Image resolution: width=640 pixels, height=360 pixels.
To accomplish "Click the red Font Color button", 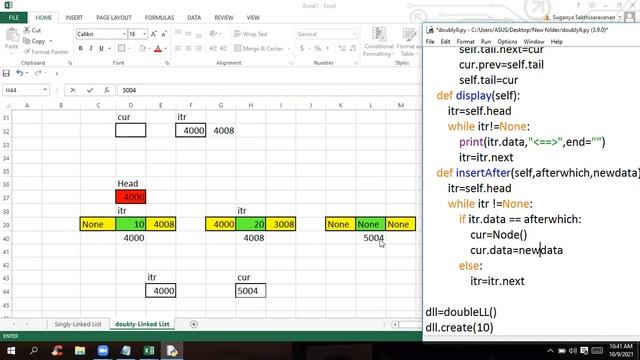I will [x=158, y=49].
